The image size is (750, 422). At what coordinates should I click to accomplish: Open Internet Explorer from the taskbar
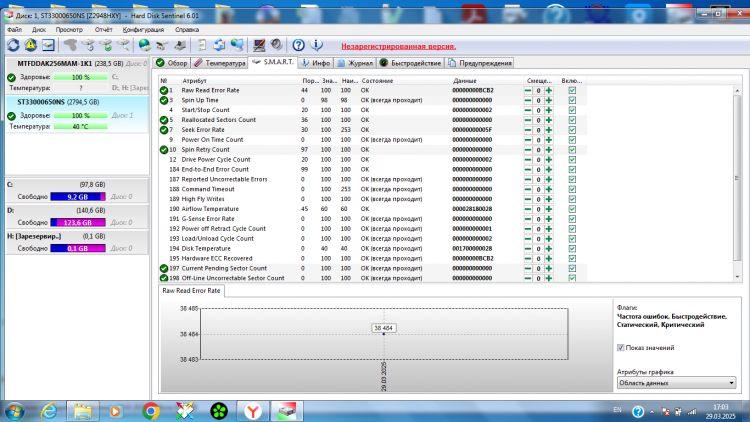(x=49, y=411)
